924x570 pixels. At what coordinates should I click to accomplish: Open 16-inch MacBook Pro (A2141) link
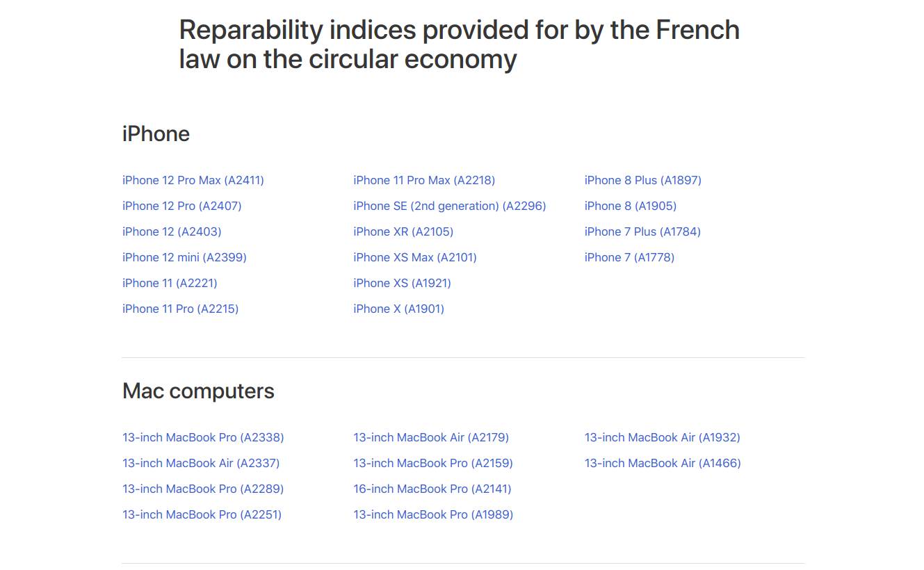432,489
